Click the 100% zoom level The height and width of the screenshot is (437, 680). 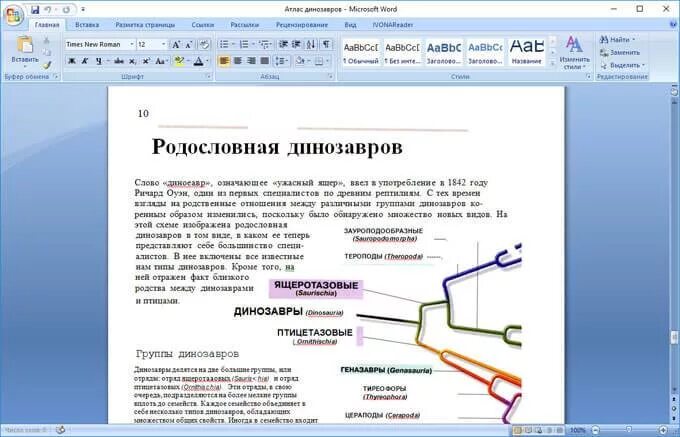coord(578,430)
